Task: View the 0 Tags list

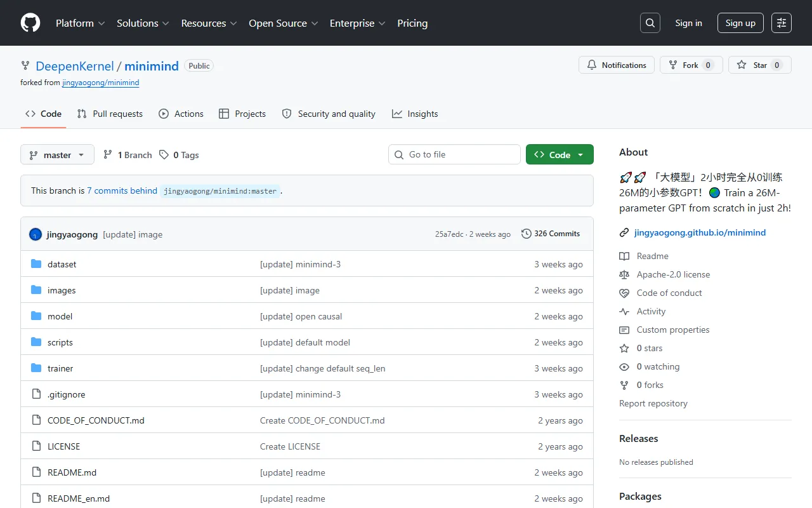Action: pos(179,155)
